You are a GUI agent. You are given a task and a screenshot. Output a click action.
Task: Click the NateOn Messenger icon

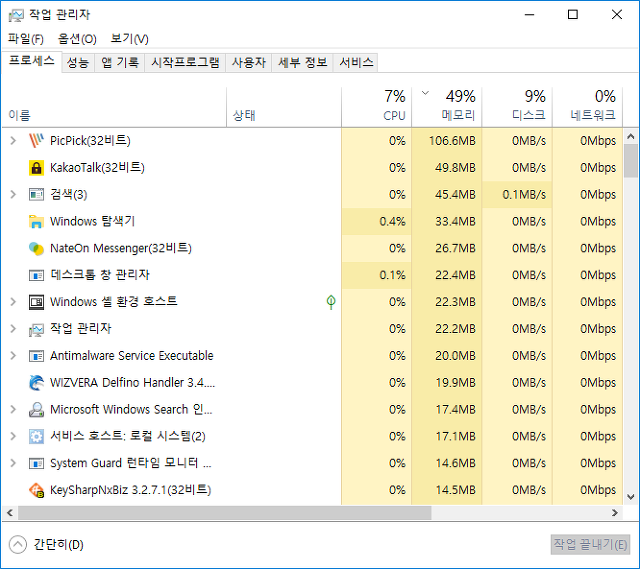[36, 249]
